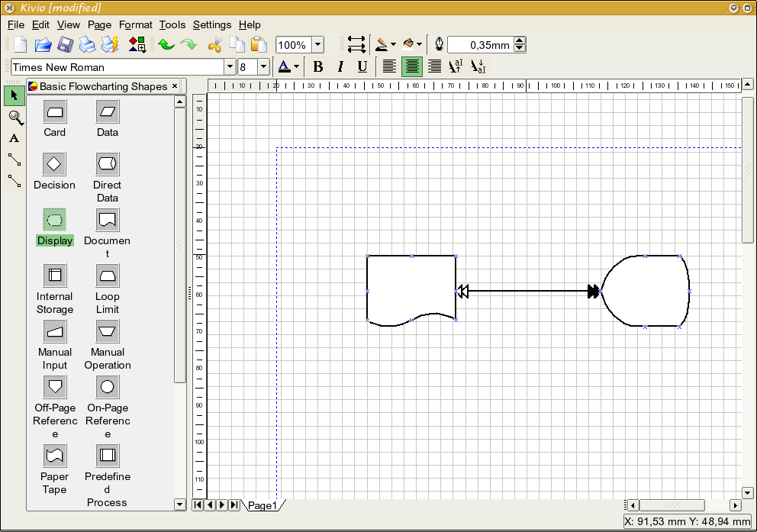The width and height of the screenshot is (757, 532).
Task: Select the pointer arrow tool
Action: point(14,95)
